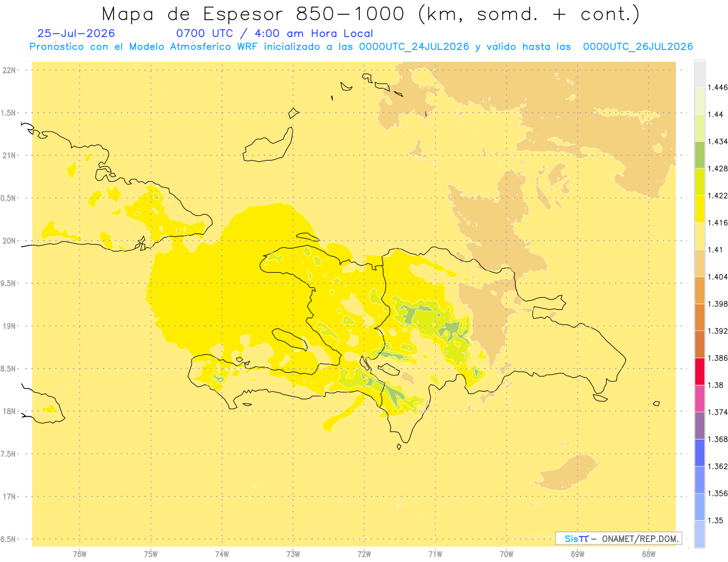Click the pink segment of the color legend

tap(699, 398)
